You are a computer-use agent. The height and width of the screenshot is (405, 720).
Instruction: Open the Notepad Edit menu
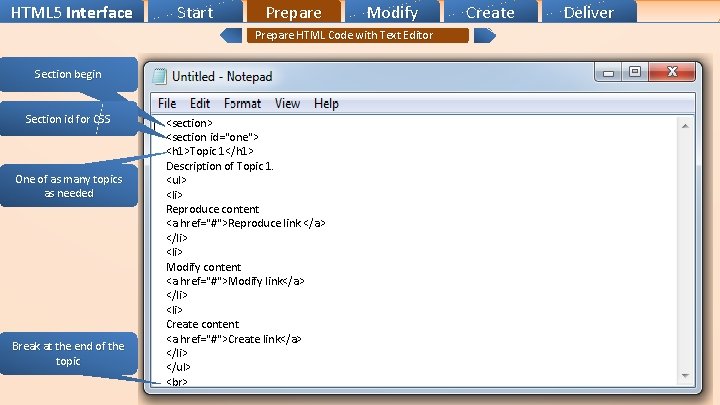coord(200,104)
